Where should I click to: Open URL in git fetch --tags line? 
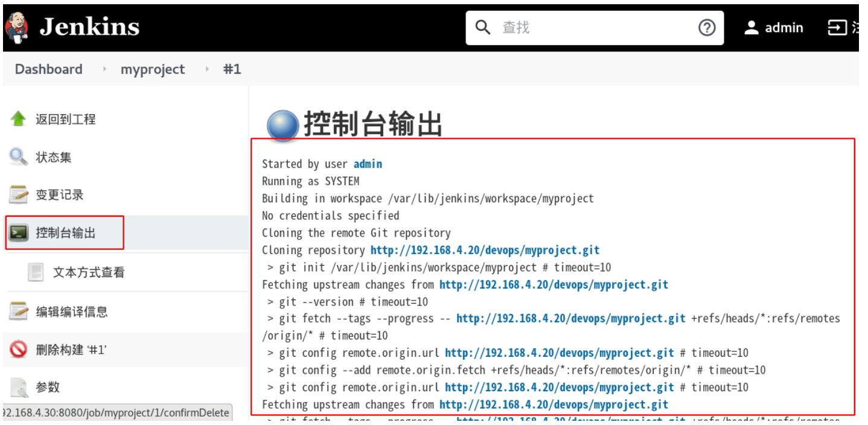pos(571,319)
